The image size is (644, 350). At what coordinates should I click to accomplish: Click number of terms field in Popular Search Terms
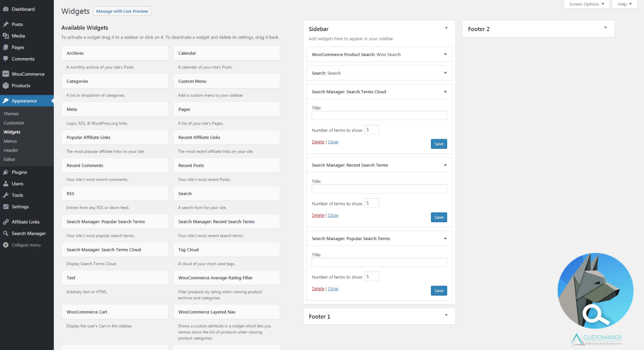pos(371,277)
